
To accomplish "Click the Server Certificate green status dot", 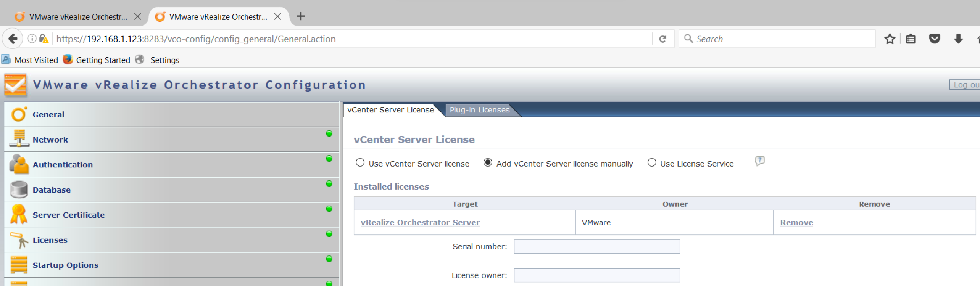I will coord(329,209).
